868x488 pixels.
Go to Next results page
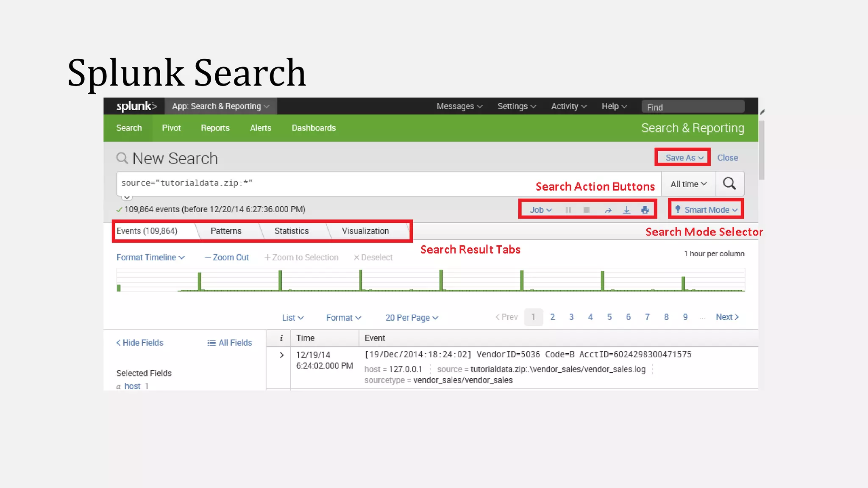pos(727,317)
